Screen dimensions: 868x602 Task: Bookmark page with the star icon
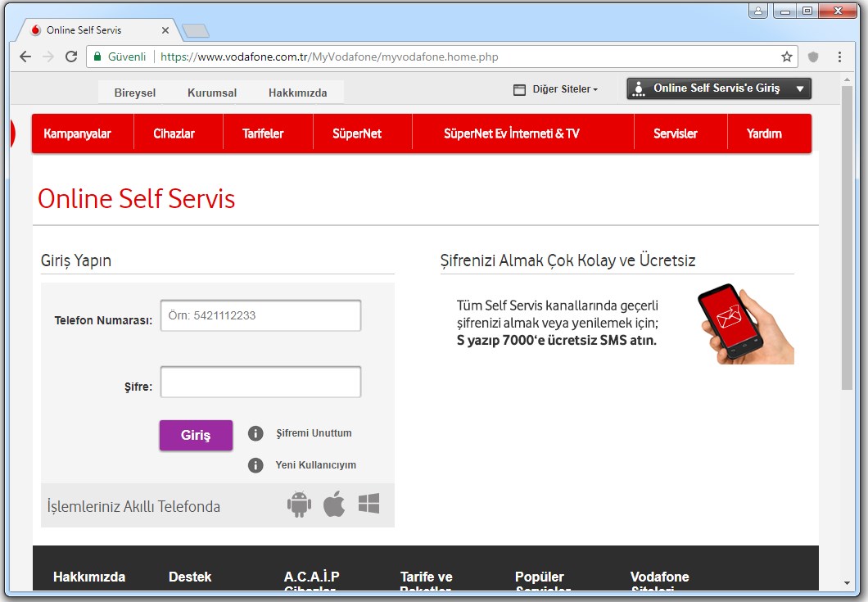coord(787,57)
